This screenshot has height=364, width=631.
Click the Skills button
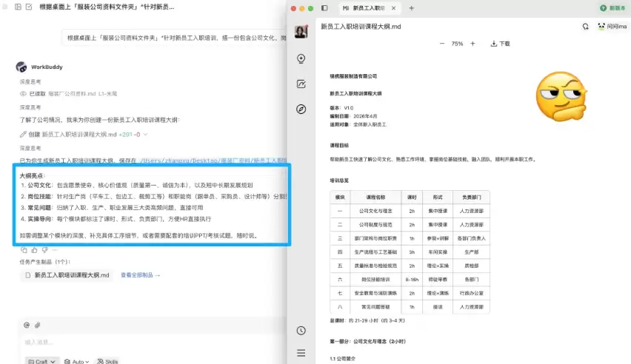click(x=107, y=361)
